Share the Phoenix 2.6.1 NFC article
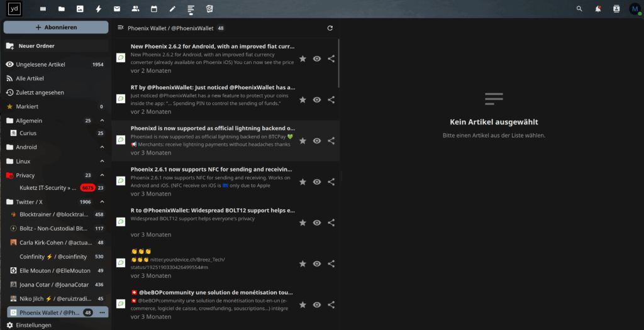 [x=331, y=182]
